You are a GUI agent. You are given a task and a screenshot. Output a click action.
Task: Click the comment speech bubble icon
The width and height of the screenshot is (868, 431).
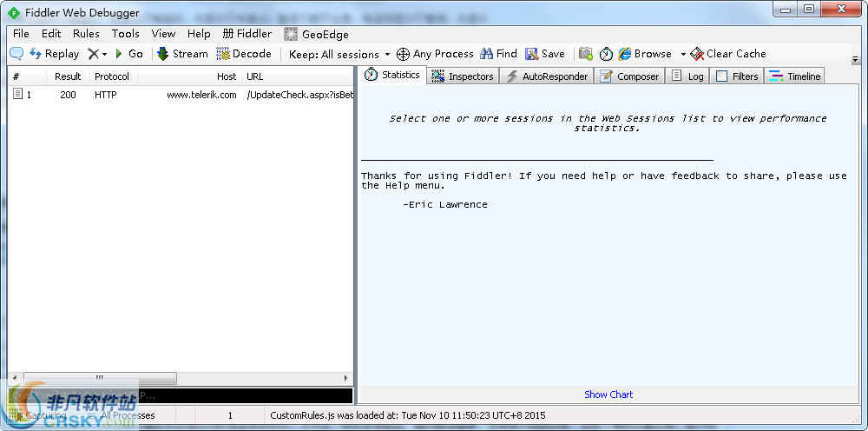[16, 54]
